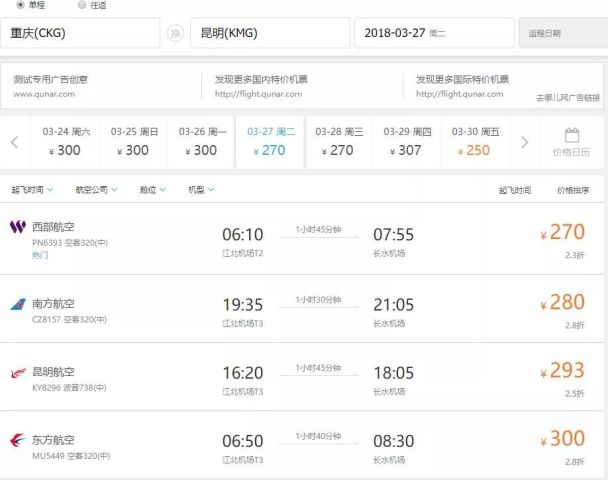Click the 东方航空 airline name
The width and height of the screenshot is (608, 480).
pyautogui.click(x=53, y=440)
